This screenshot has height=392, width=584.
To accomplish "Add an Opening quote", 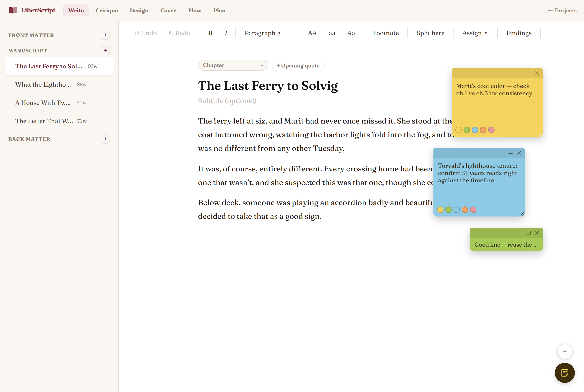I will click(x=298, y=65).
